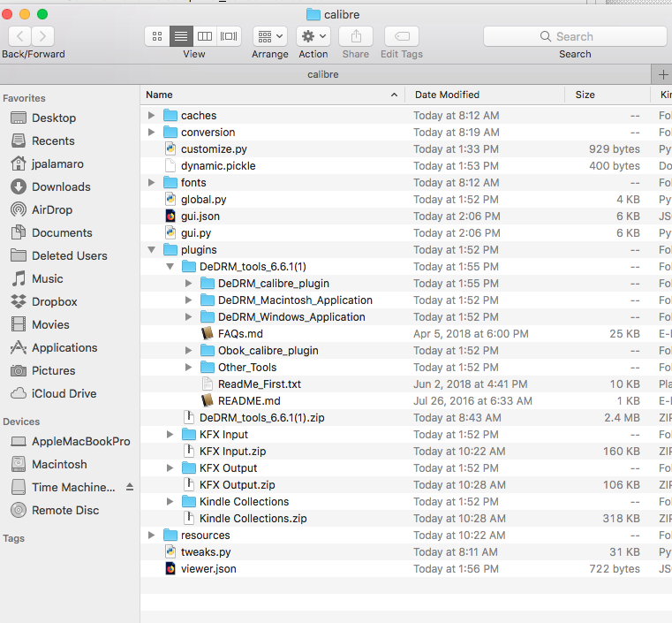Collapse the DeDRM_tools_6.6.1(1) folder

click(x=170, y=267)
